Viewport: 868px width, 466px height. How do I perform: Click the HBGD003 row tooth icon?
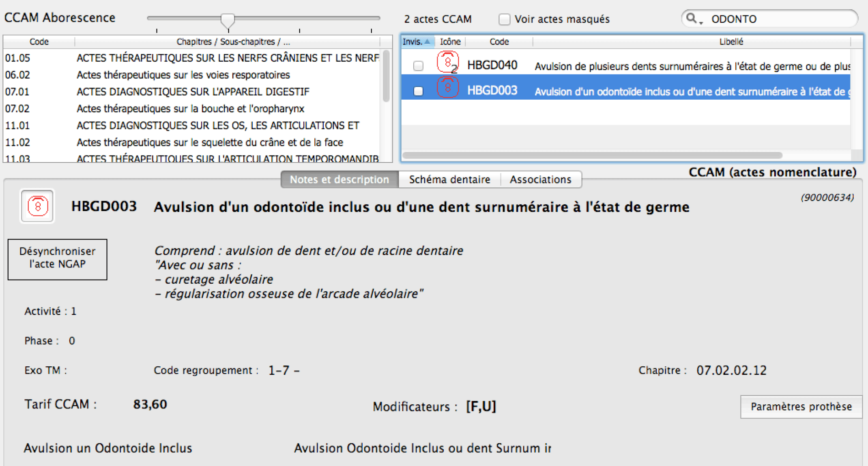[x=447, y=88]
